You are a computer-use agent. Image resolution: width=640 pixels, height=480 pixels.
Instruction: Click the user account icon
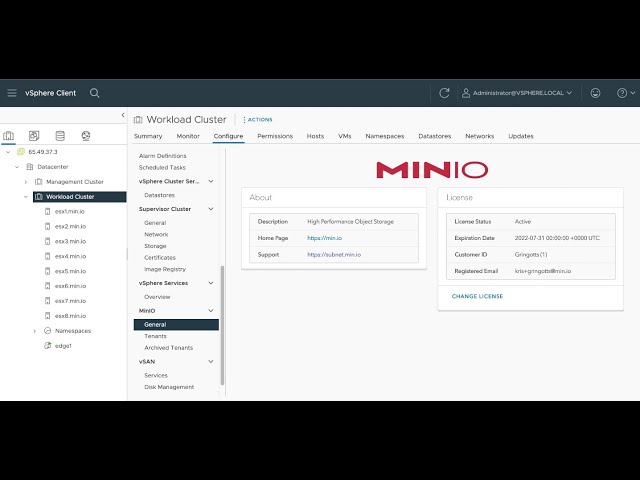[466, 93]
